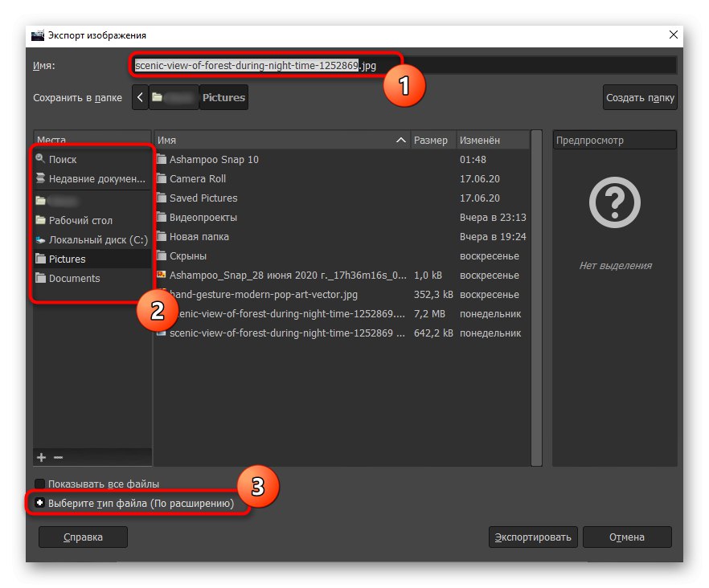709x588 pixels.
Task: Select Pictures in the path bar
Action: click(x=223, y=97)
